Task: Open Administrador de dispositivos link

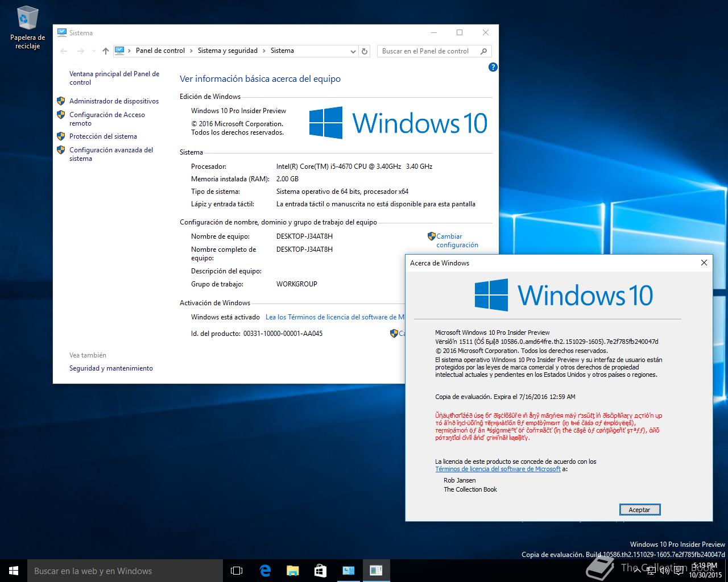Action: 114,101
